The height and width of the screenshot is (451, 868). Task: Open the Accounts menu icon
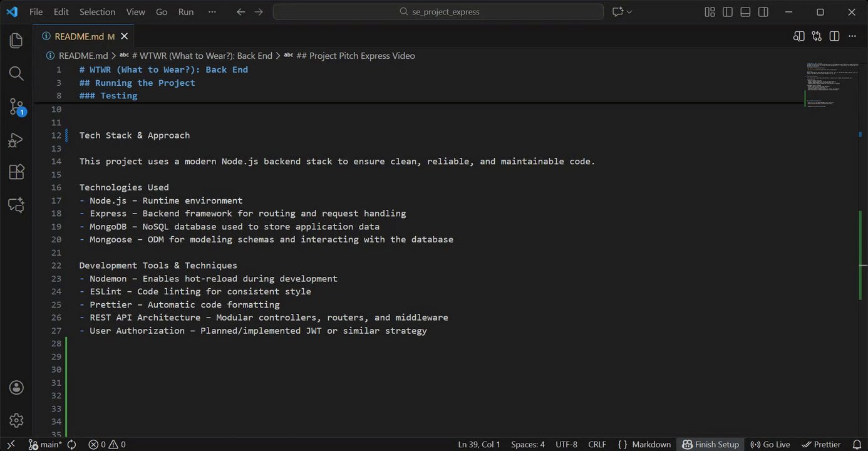coord(16,388)
